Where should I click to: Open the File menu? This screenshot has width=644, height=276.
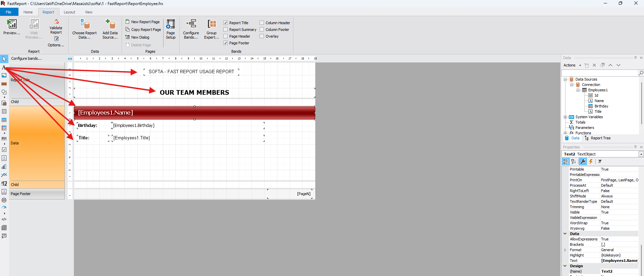point(9,12)
